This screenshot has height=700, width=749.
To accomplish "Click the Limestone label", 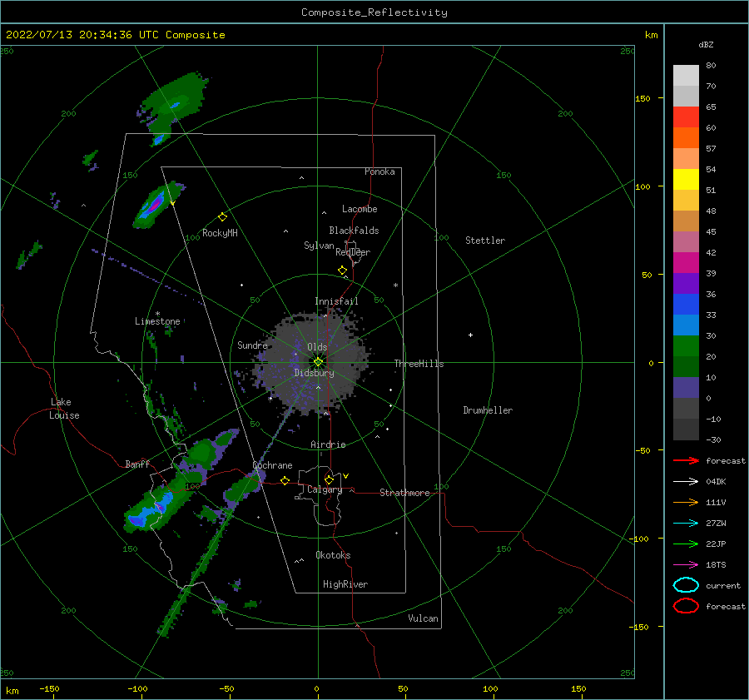I will pos(157,321).
